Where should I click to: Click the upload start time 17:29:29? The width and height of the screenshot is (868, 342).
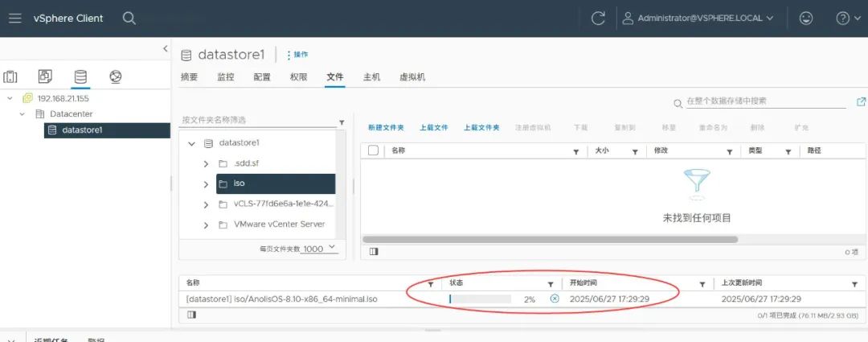click(609, 299)
